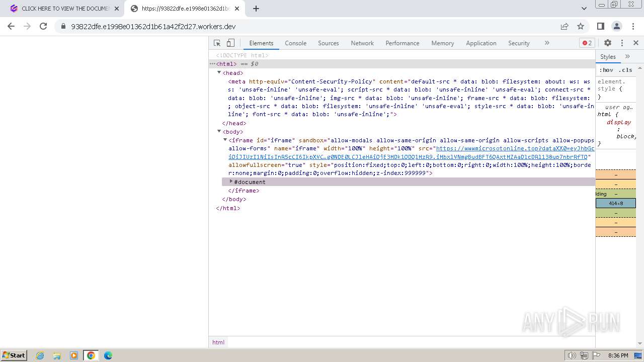The height and width of the screenshot is (362, 644).
Task: Bookmark this tab star icon
Action: pyautogui.click(x=581, y=26)
